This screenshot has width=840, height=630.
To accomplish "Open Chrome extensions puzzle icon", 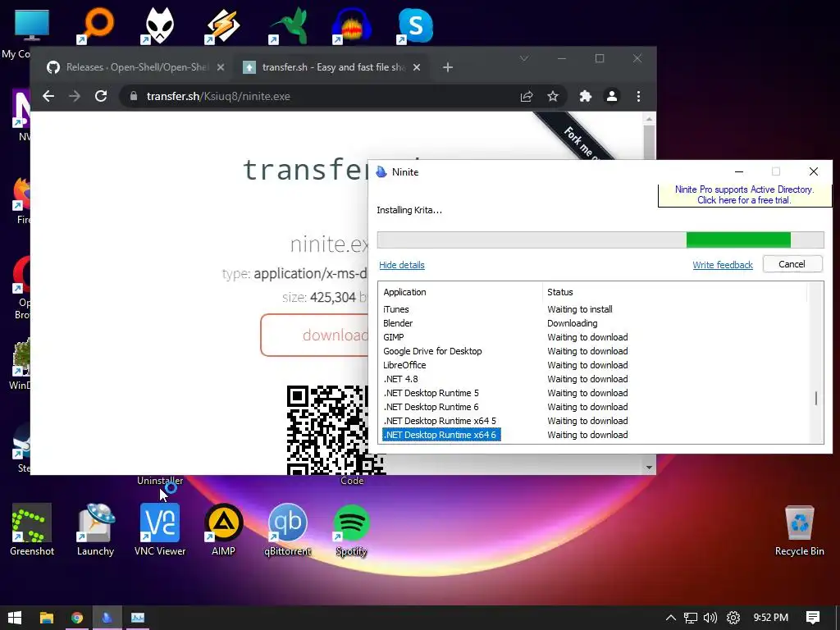I will point(586,96).
